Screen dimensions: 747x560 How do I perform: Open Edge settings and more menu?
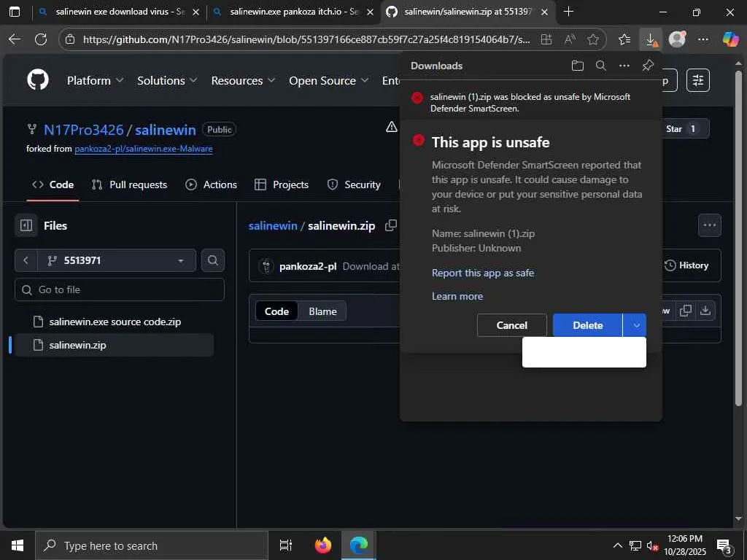(703, 39)
